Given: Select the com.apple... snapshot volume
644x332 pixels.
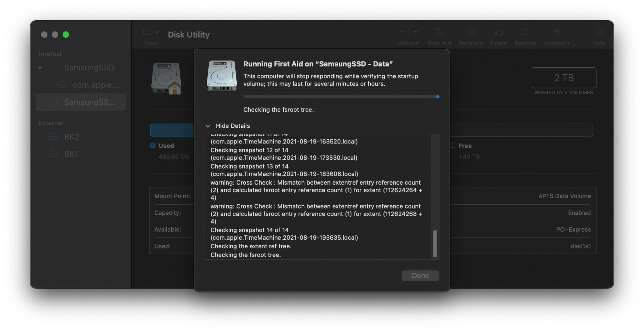Looking at the screenshot, I should (x=80, y=85).
